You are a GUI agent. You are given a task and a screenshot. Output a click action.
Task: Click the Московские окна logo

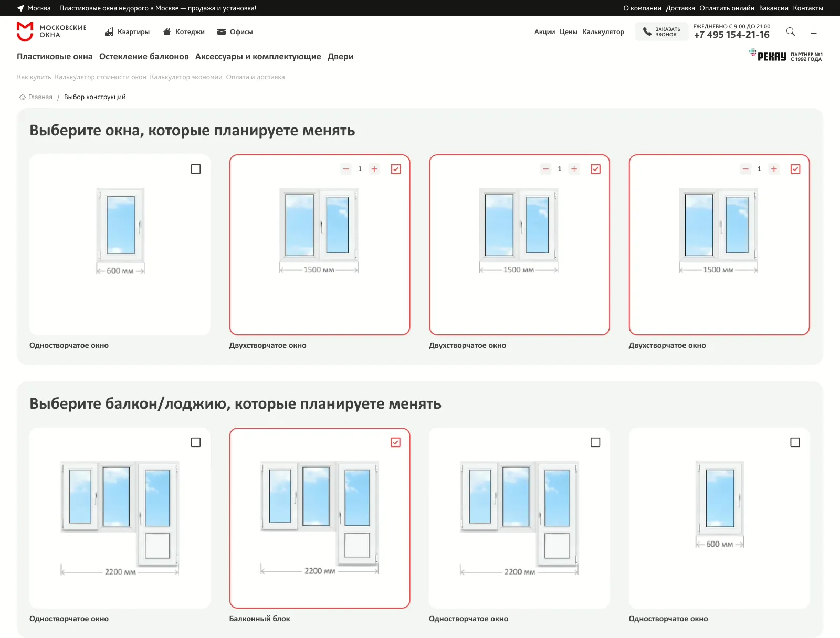coord(51,31)
